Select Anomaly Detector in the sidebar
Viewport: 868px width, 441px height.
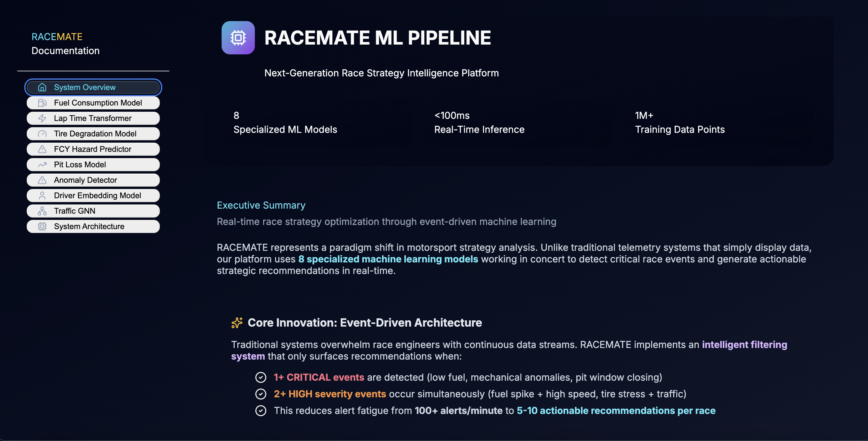(x=85, y=180)
